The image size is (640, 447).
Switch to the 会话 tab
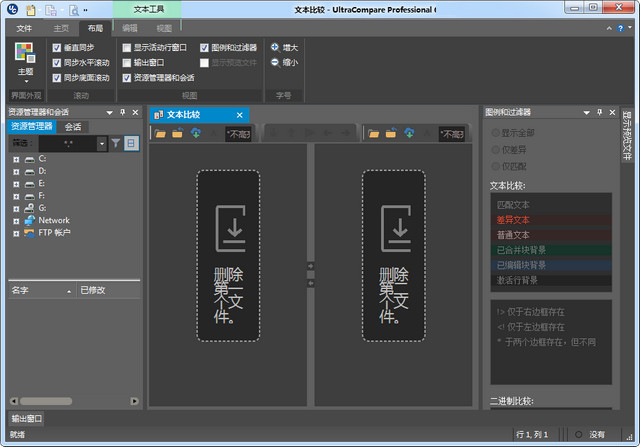click(x=73, y=127)
